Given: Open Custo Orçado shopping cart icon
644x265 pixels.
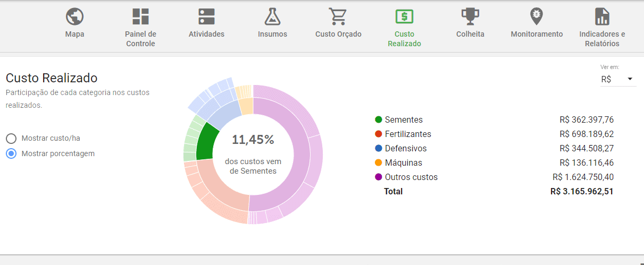Looking at the screenshot, I should pyautogui.click(x=338, y=16).
